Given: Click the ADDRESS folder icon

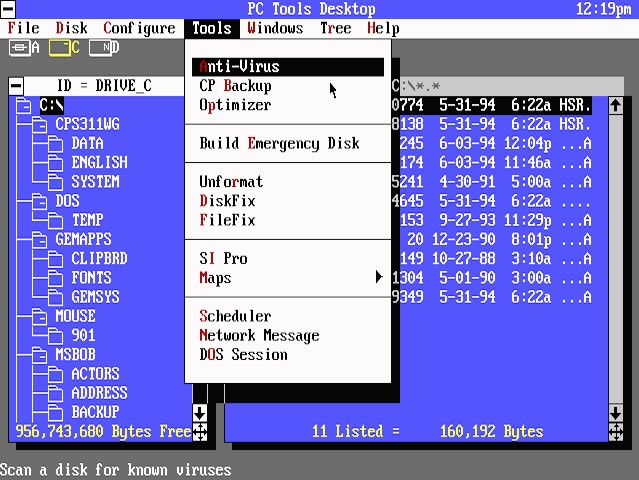Looking at the screenshot, I should point(55,393).
